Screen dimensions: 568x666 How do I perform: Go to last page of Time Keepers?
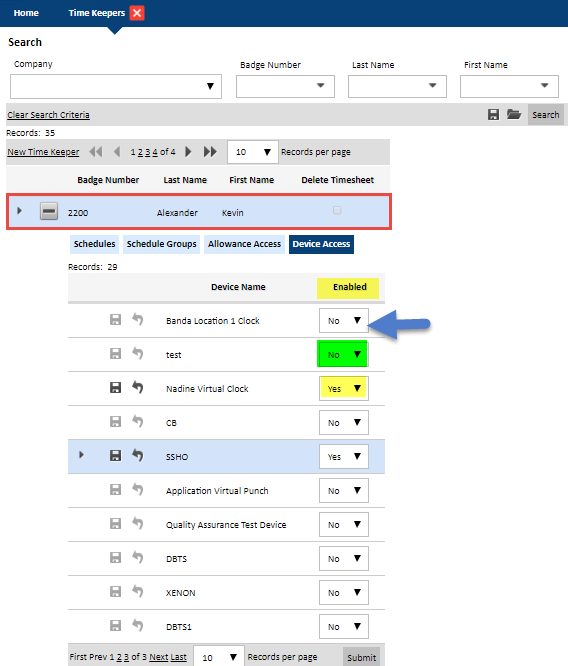click(x=210, y=152)
